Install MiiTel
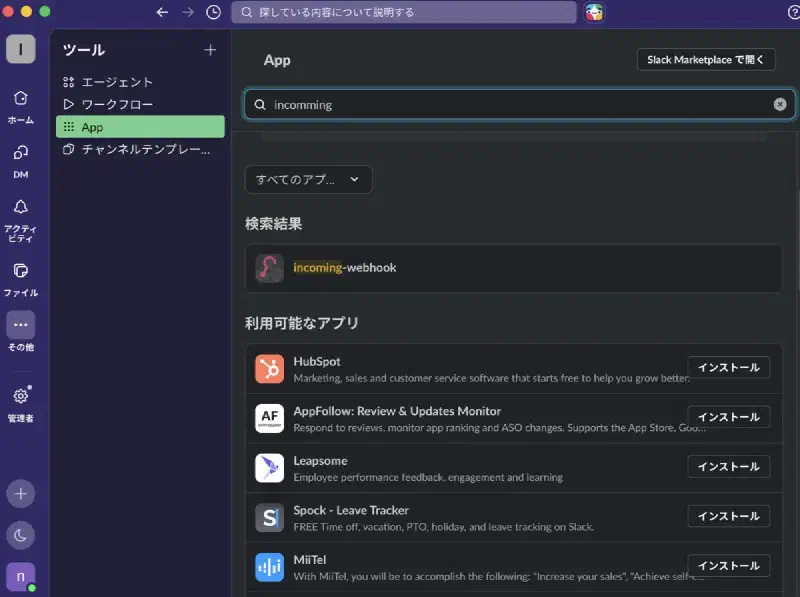This screenshot has width=800, height=597. tap(729, 565)
